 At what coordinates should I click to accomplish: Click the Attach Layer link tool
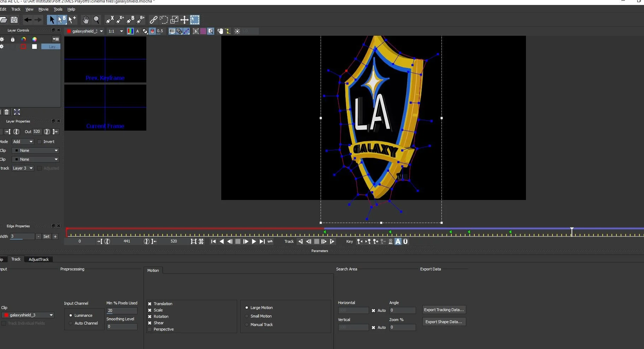pos(153,20)
